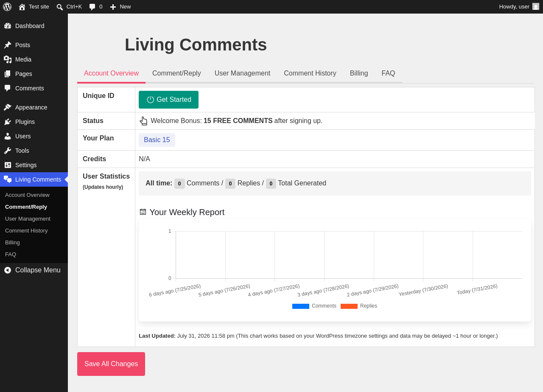Image resolution: width=543 pixels, height=392 pixels.
Task: Click the 'Today (7/31/2026)' chart axis label
Action: 477,290
